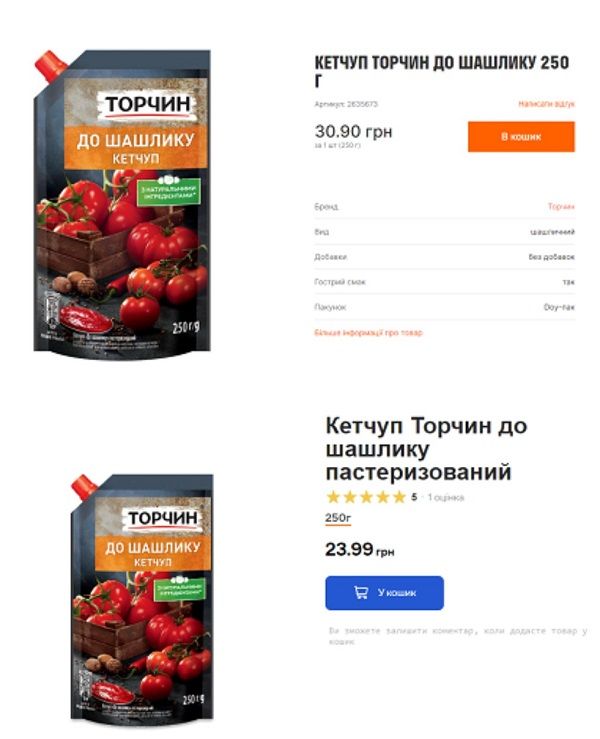Select the 250г weight option
This screenshot has height=739, width=600.
pyautogui.click(x=337, y=517)
